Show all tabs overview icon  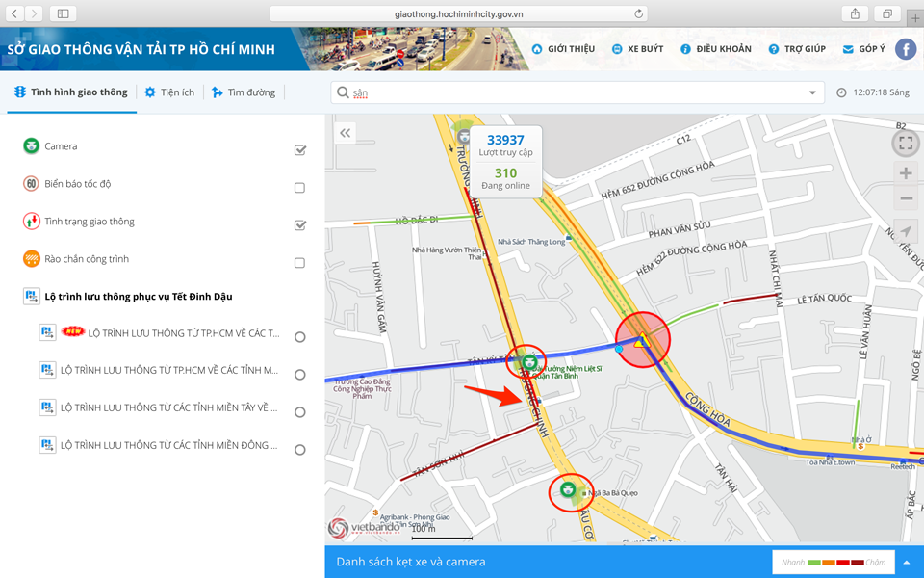(x=886, y=13)
